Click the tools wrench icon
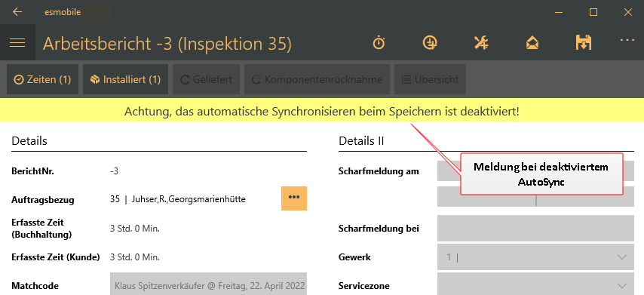The height and width of the screenshot is (295, 644). [481, 43]
